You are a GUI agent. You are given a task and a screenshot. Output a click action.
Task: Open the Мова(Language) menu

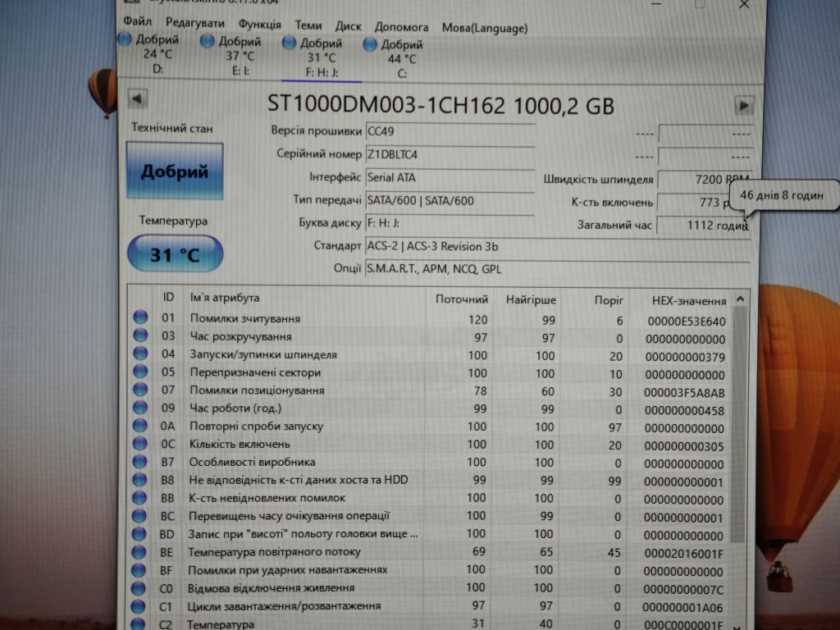(485, 28)
